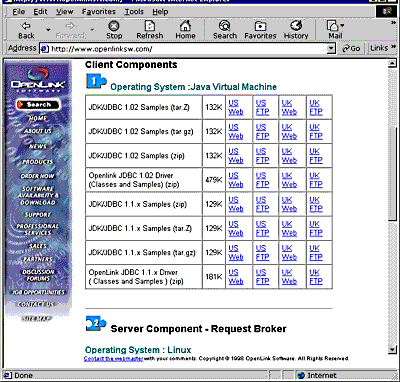Expand the Address bar dropdown list
400x382 pixels.
(x=331, y=49)
